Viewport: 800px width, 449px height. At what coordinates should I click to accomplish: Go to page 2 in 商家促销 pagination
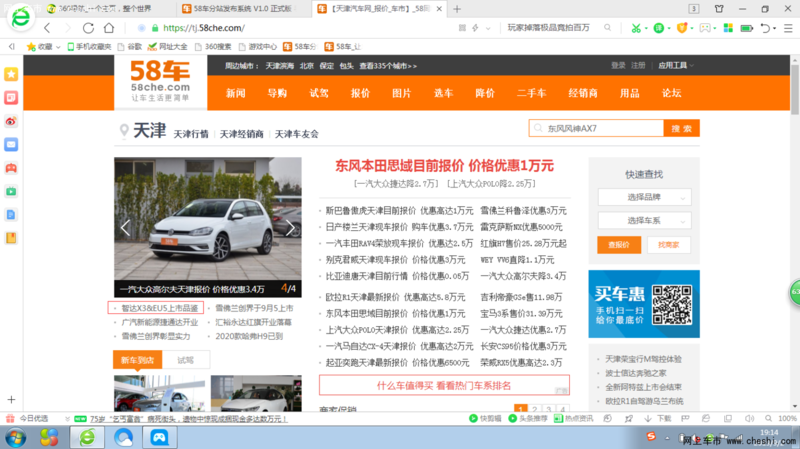click(x=535, y=409)
